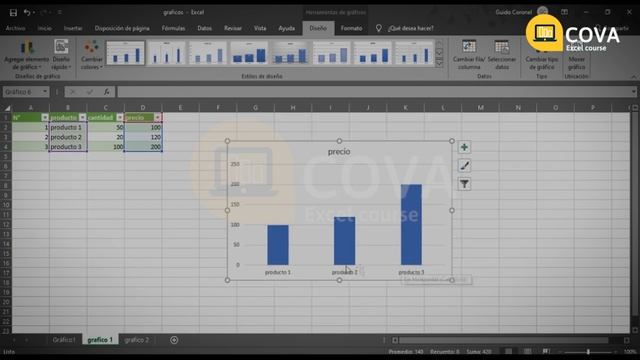Click the Select All corner triangle

tap(7, 108)
